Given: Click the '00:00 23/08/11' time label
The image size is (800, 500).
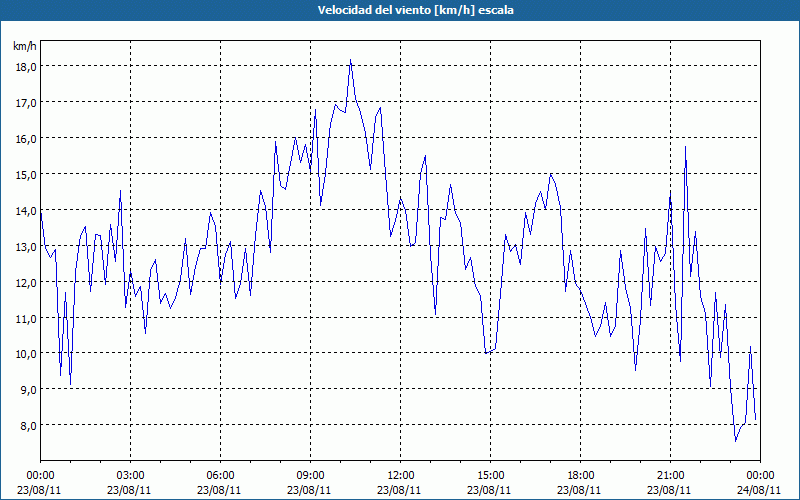Looking at the screenshot, I should [39, 483].
